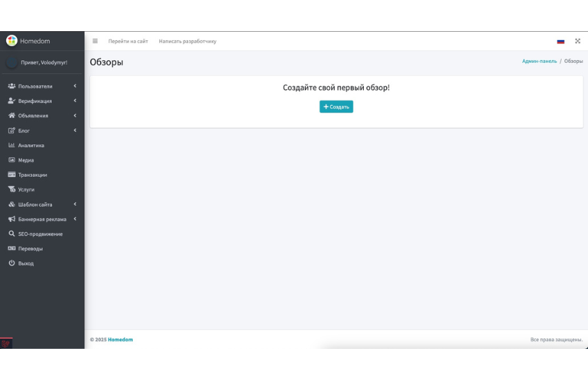Click the user avatar next to Привет, Volodymyr
Image resolution: width=588 pixels, height=380 pixels.
click(x=12, y=63)
